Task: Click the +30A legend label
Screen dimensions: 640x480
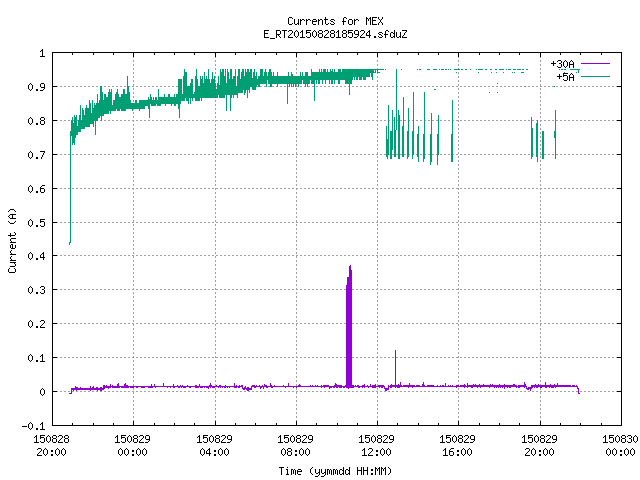Action: tap(562, 64)
